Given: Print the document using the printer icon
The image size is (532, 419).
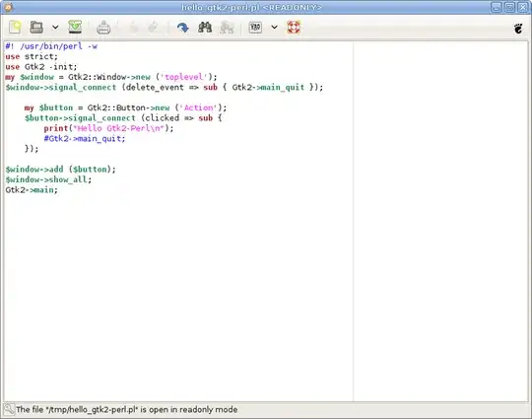Looking at the screenshot, I should click(103, 28).
